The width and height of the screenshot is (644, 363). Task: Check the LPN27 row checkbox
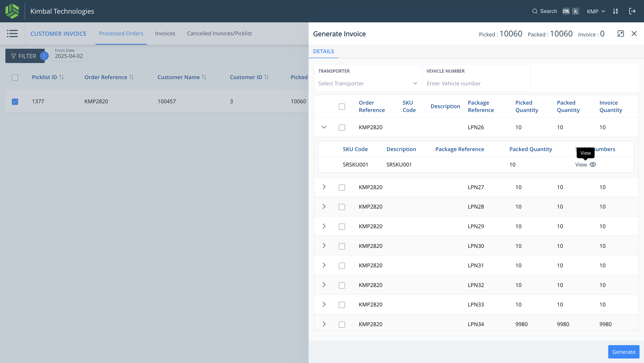(x=342, y=187)
